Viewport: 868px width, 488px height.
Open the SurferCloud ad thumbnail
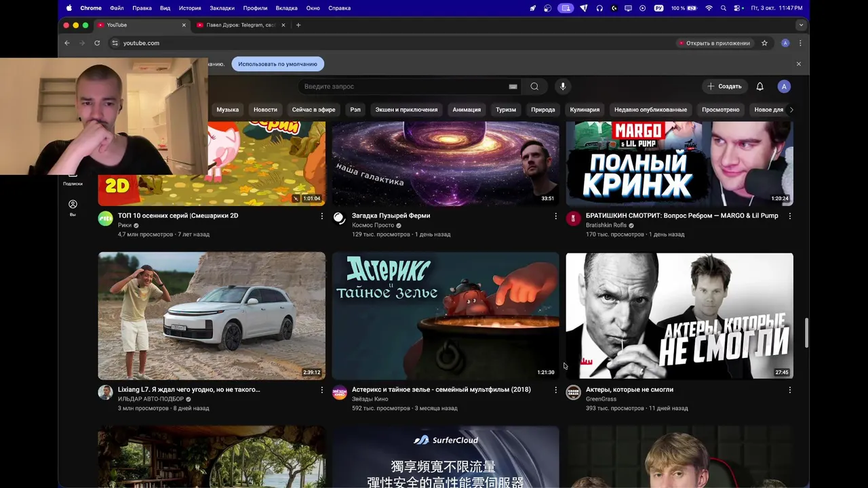[446, 457]
